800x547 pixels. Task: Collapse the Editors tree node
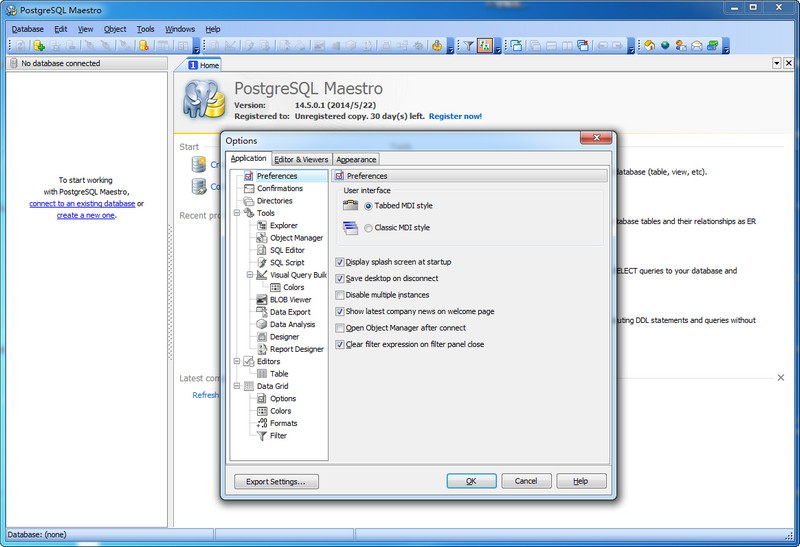pyautogui.click(x=237, y=361)
